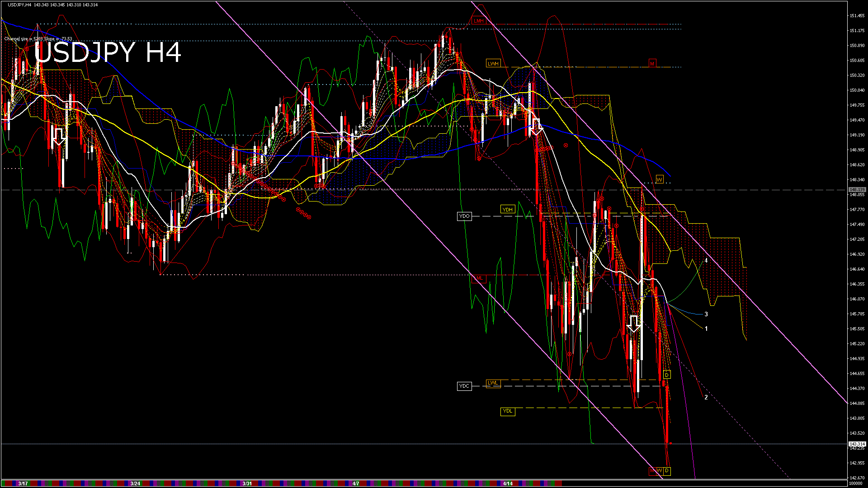Click the rightmost white down-arrow signal
This screenshot has height=488, width=868.
[x=634, y=324]
